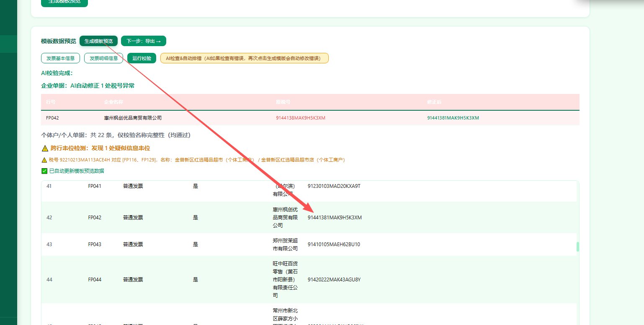Click the preview table's vertical scrollbar thumb
The width and height of the screenshot is (644, 325).
tap(578, 247)
